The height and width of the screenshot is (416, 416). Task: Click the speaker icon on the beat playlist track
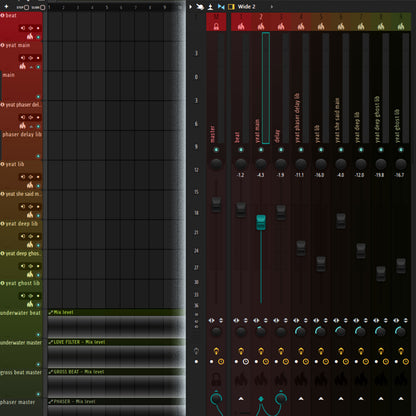coord(23,28)
